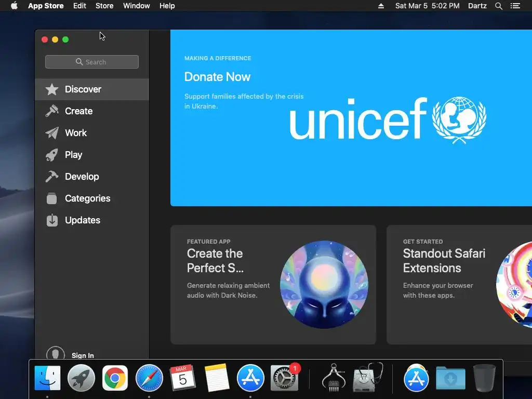Click the App Store icon beside the Downloads folder
This screenshot has width=532, height=399.
click(416, 378)
